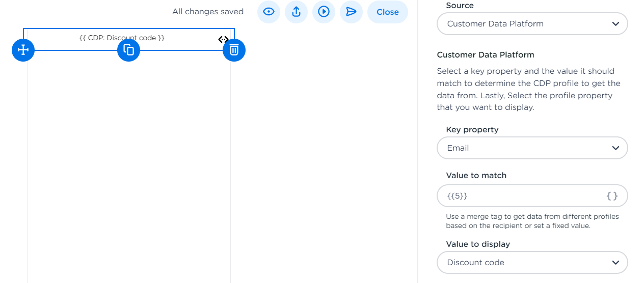Click the Value to display label
644x283 pixels.
coord(478,244)
